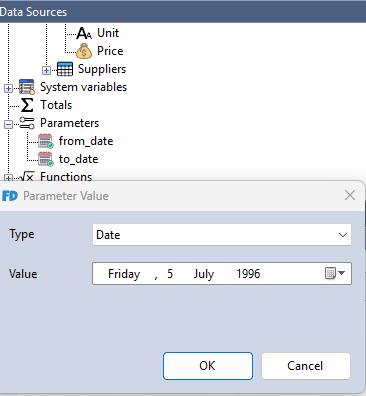Select the System variables label

pyautogui.click(x=83, y=87)
